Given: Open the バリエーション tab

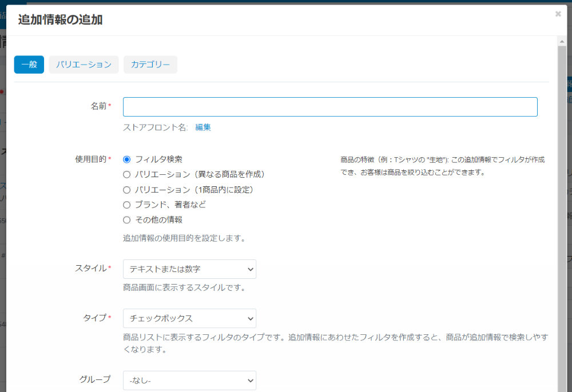Looking at the screenshot, I should [84, 65].
